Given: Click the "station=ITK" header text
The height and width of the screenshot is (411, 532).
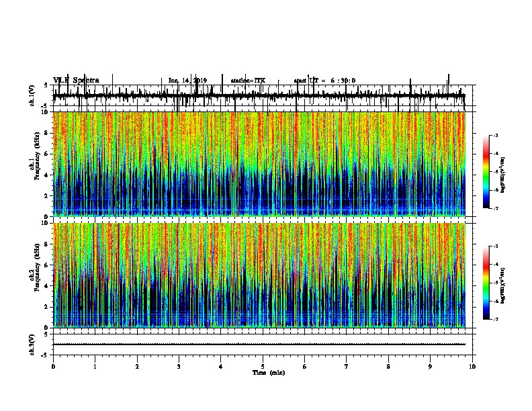Looking at the screenshot, I should [x=248, y=81].
